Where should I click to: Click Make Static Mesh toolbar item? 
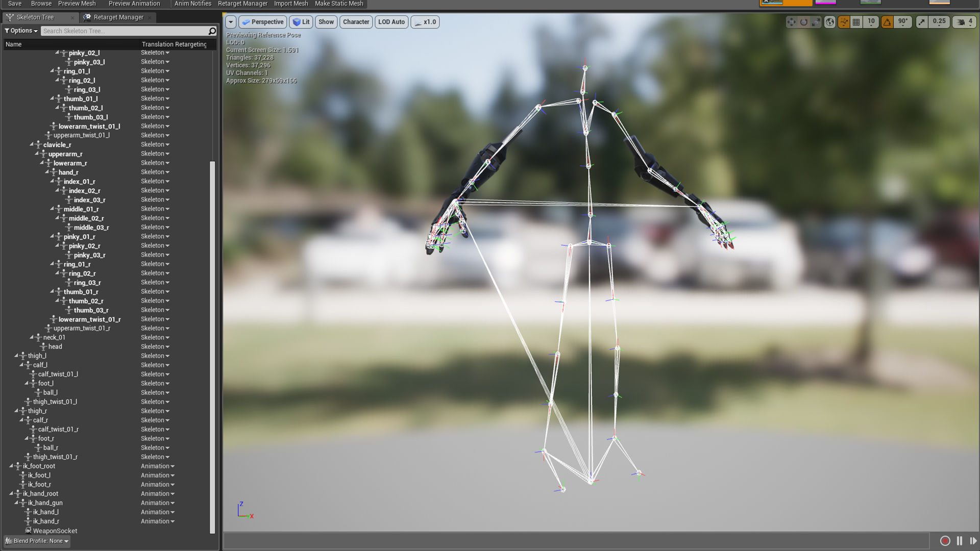pos(339,4)
